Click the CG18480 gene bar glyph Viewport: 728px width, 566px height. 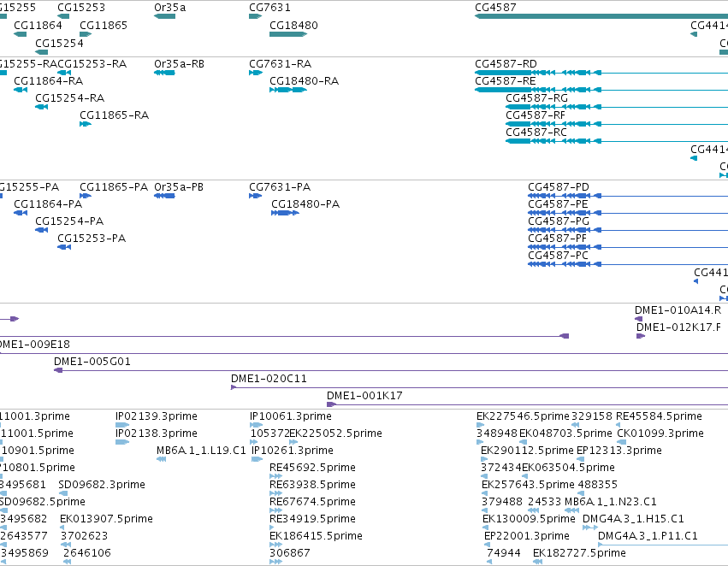click(288, 34)
